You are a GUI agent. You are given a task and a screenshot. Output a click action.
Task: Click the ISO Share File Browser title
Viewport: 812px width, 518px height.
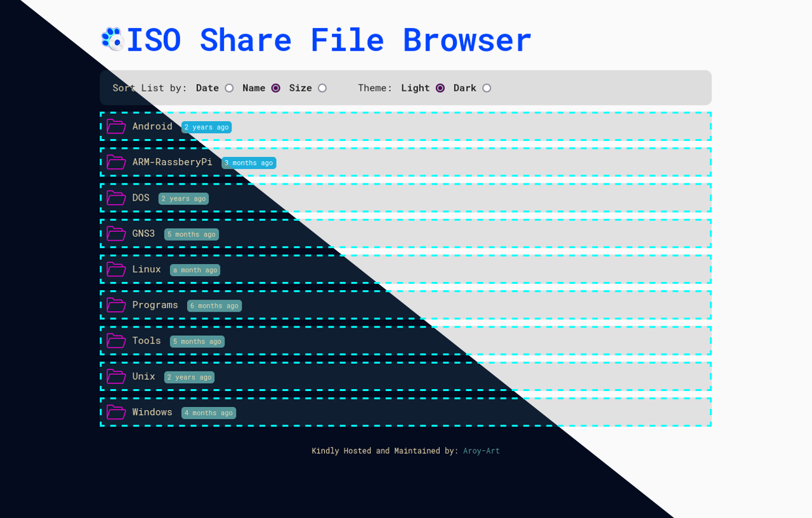[329, 39]
